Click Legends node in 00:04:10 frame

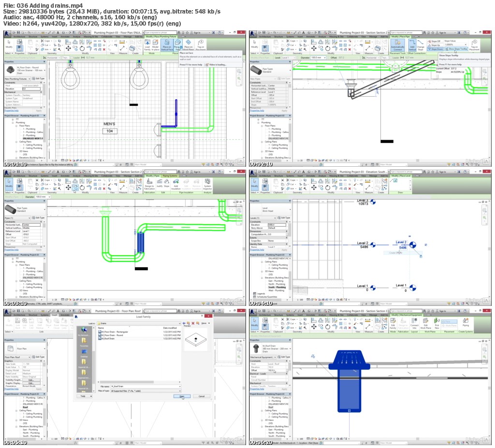click(261, 294)
